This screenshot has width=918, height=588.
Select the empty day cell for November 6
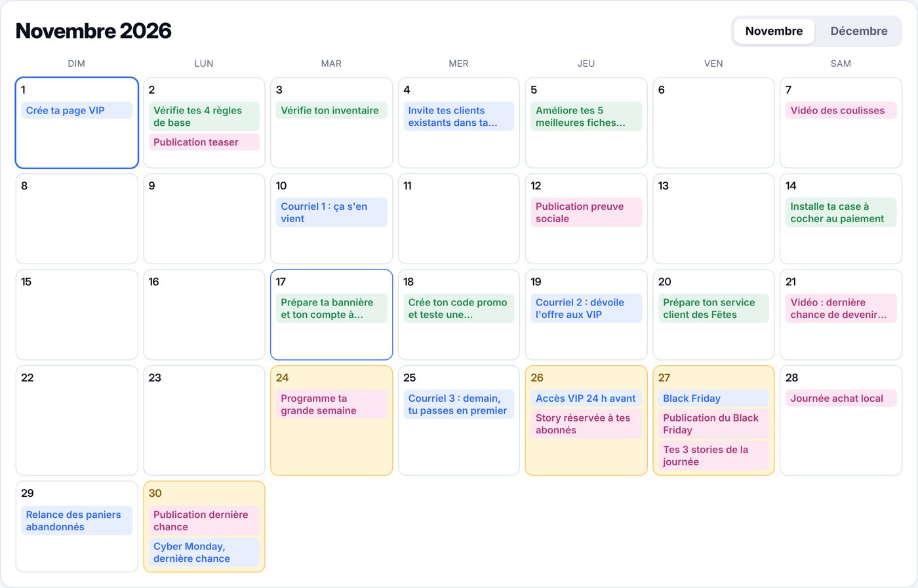point(713,123)
